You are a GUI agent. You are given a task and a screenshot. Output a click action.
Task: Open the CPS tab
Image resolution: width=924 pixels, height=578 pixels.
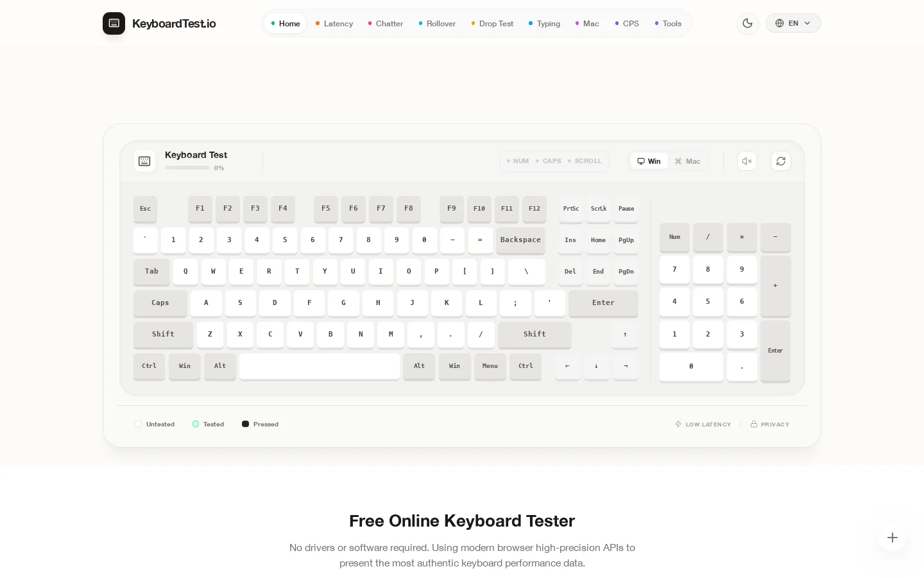click(x=627, y=24)
